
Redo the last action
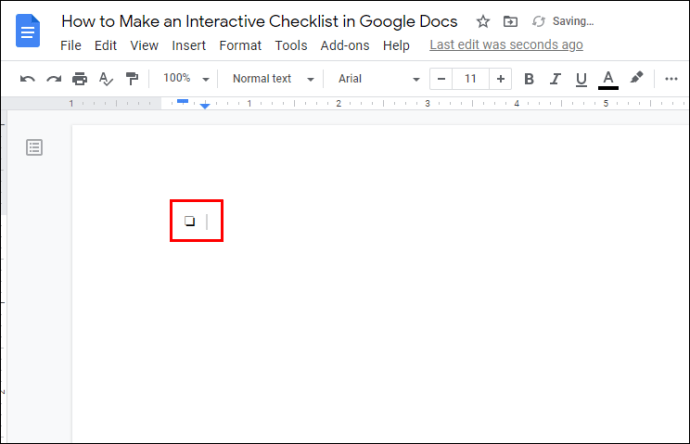(54, 79)
